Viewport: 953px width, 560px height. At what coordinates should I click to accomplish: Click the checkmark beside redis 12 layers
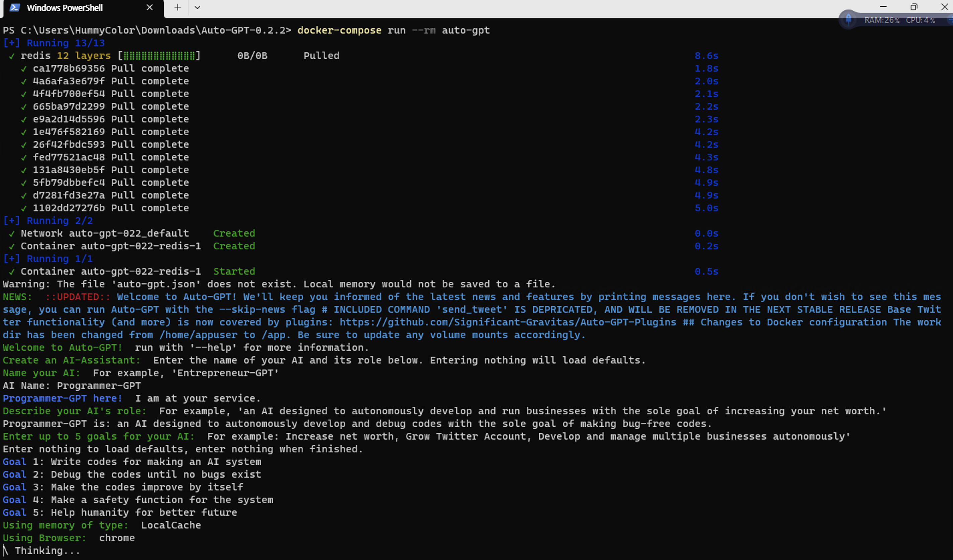tap(12, 56)
